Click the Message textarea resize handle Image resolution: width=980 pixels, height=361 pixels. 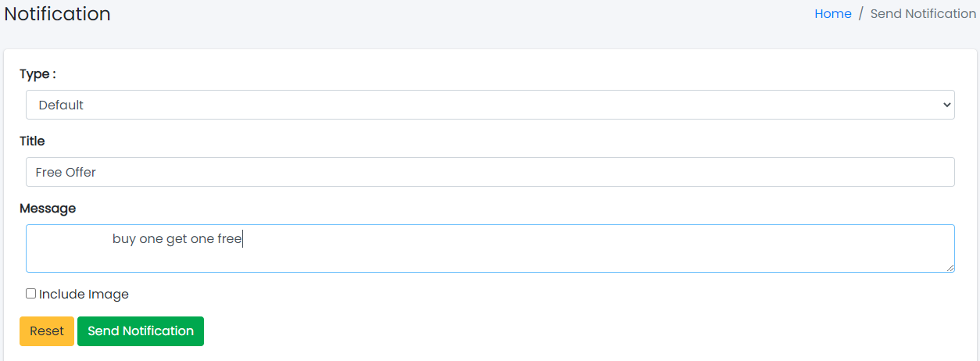click(950, 268)
